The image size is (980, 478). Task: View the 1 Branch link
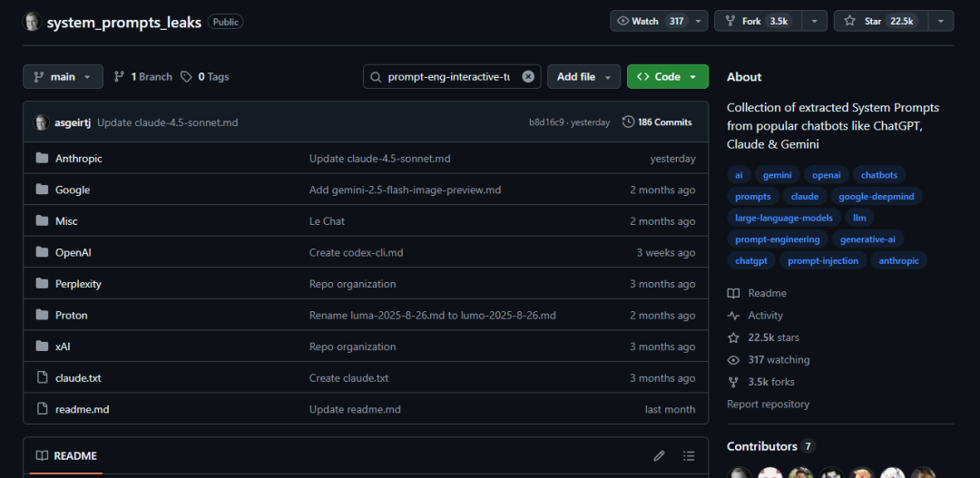click(143, 77)
